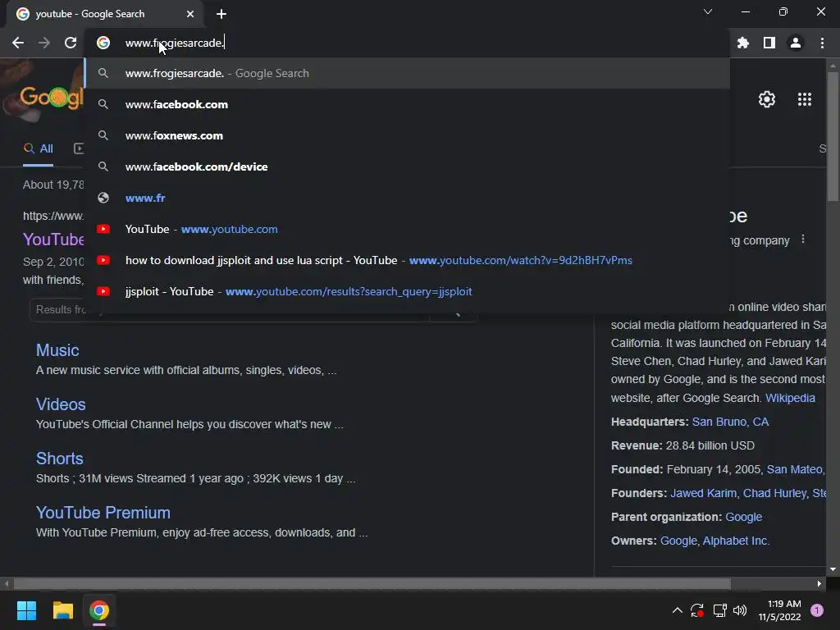
Task: Select the www.fr URL suggestion
Action: pos(407,198)
